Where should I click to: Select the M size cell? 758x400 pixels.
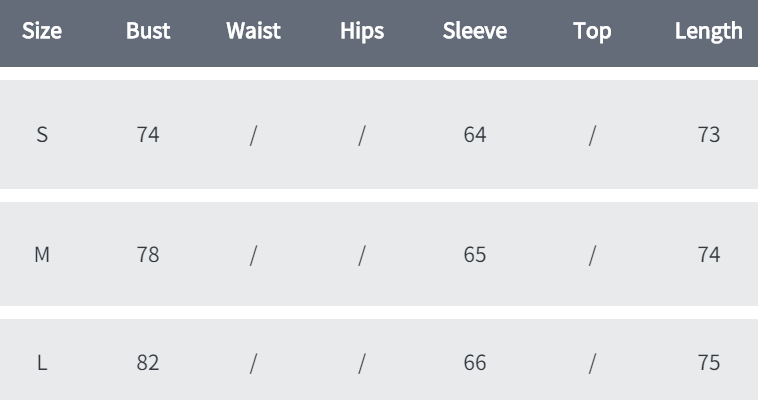42,254
